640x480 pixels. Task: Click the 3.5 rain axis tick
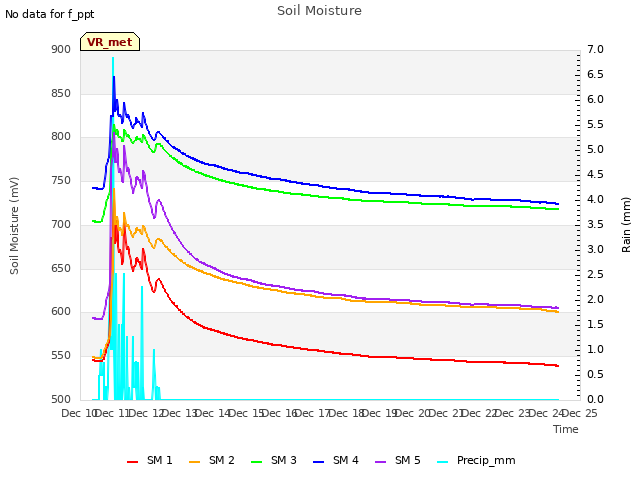click(595, 224)
